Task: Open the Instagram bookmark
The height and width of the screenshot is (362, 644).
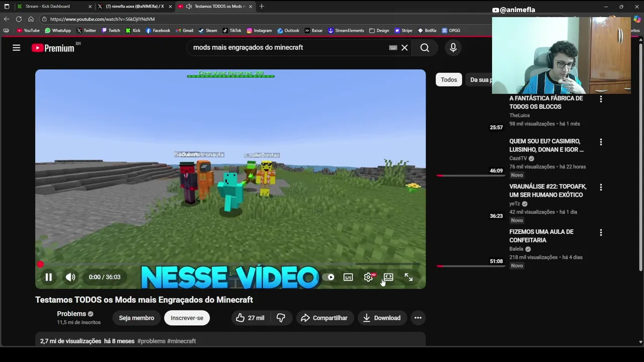Action: tap(259, 31)
